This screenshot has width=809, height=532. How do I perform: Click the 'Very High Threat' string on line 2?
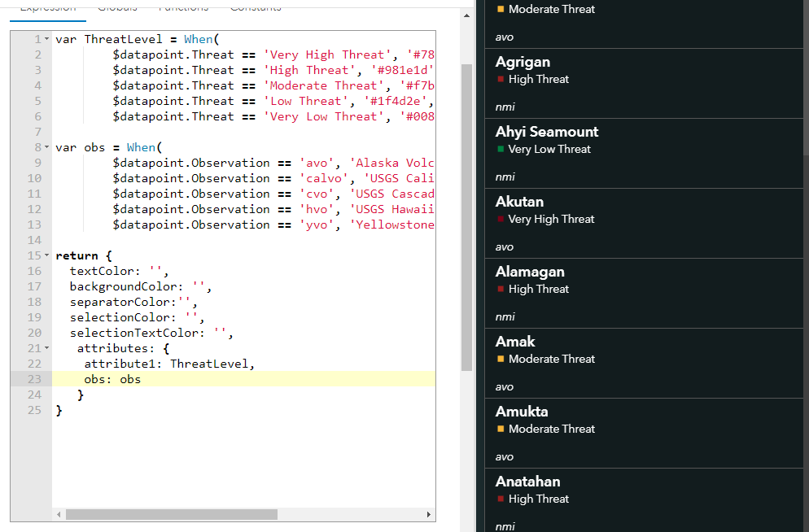point(327,55)
